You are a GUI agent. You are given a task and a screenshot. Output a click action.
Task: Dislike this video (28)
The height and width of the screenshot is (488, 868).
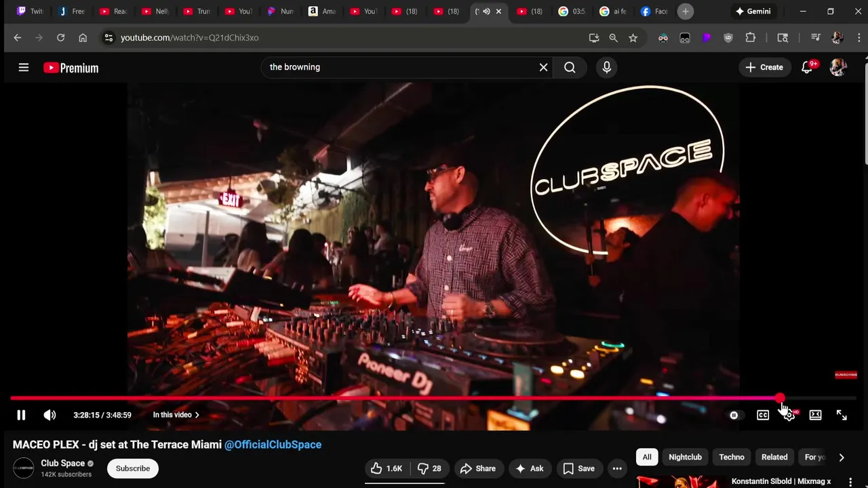429,468
